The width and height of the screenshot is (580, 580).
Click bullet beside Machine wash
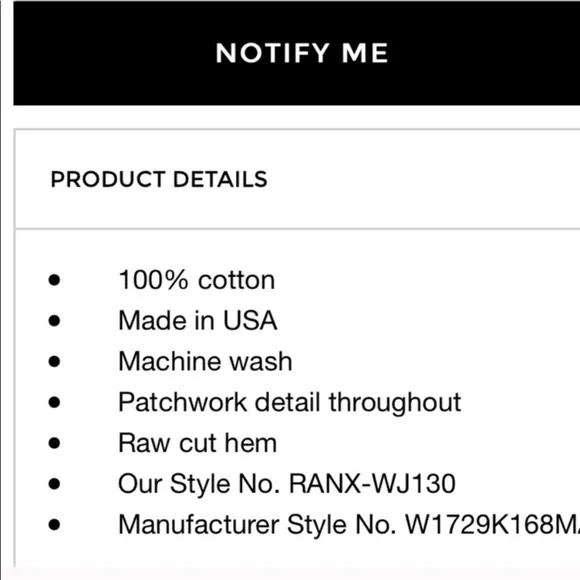pyautogui.click(x=54, y=361)
